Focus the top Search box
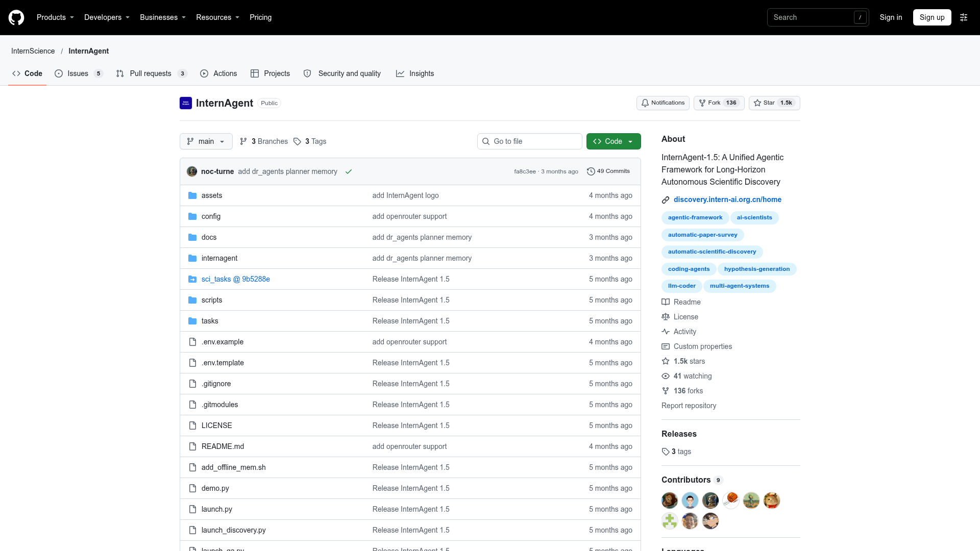 [x=818, y=17]
